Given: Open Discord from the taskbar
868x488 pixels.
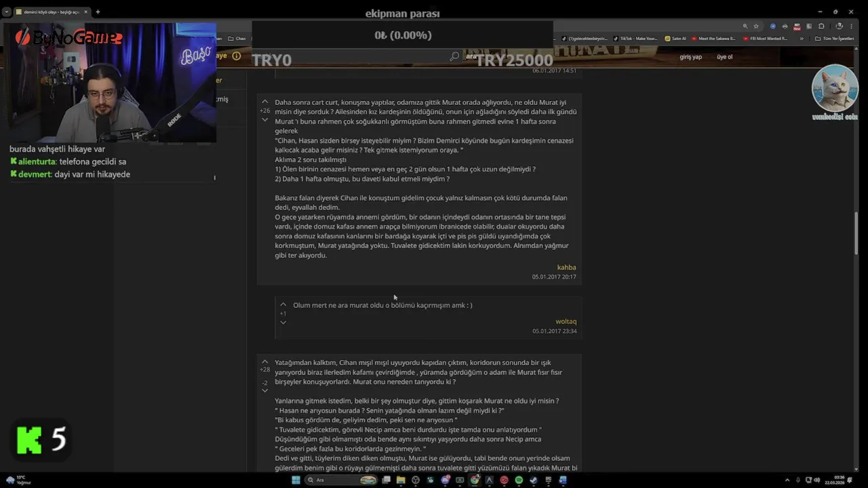Looking at the screenshot, I should click(446, 480).
